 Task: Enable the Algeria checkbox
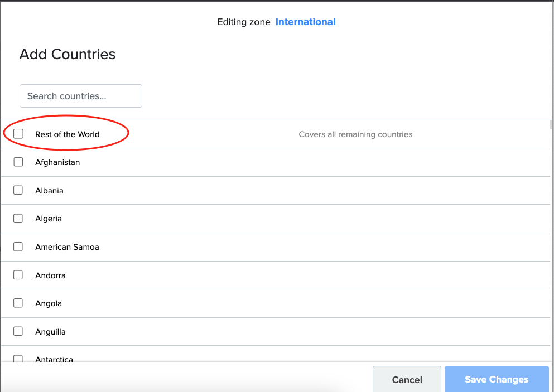click(x=18, y=219)
